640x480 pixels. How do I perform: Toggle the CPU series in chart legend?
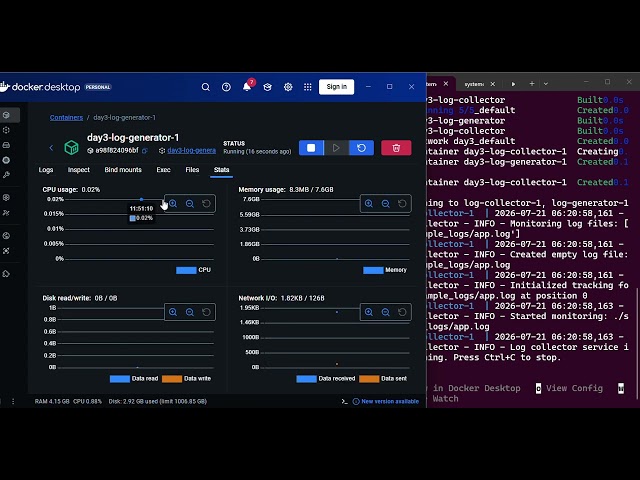[x=193, y=270]
